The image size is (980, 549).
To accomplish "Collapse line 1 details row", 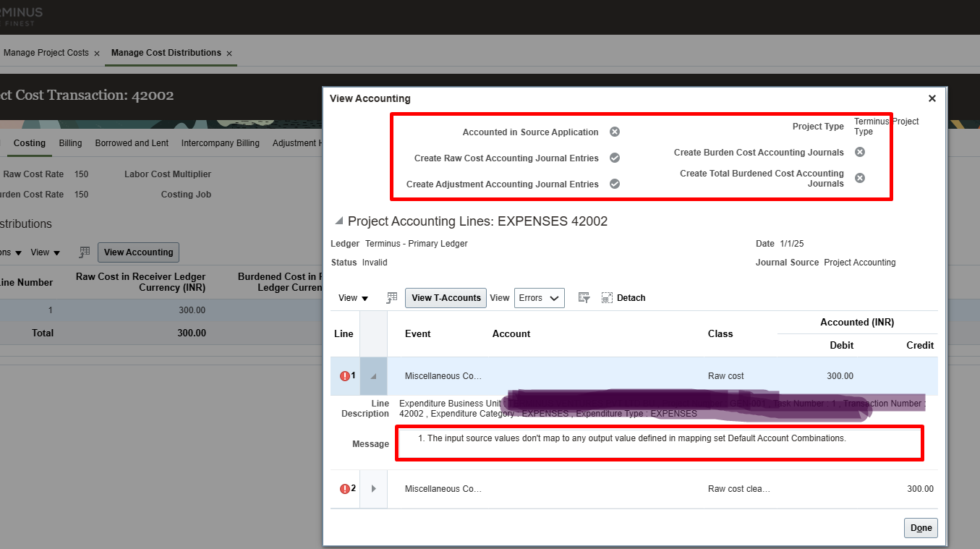I will coord(374,376).
